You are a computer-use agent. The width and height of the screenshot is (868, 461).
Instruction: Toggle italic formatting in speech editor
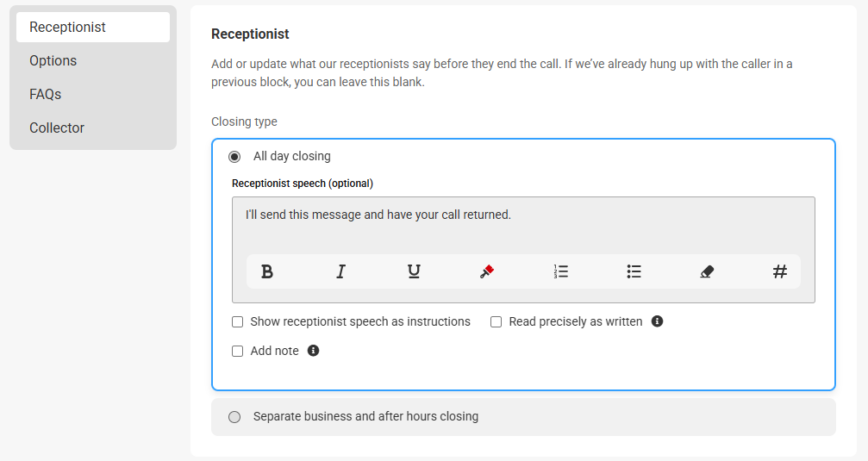340,271
